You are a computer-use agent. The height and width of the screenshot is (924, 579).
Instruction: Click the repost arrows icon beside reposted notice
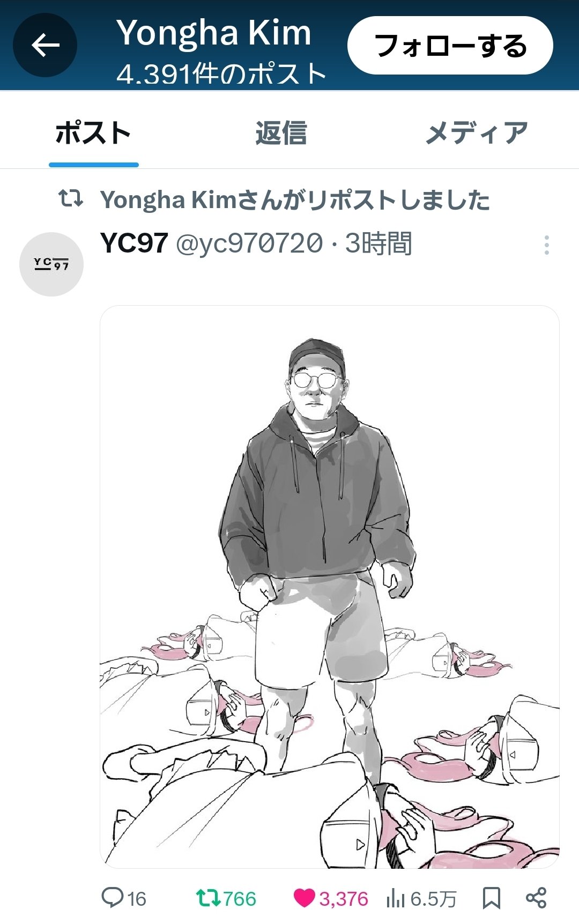coord(70,198)
